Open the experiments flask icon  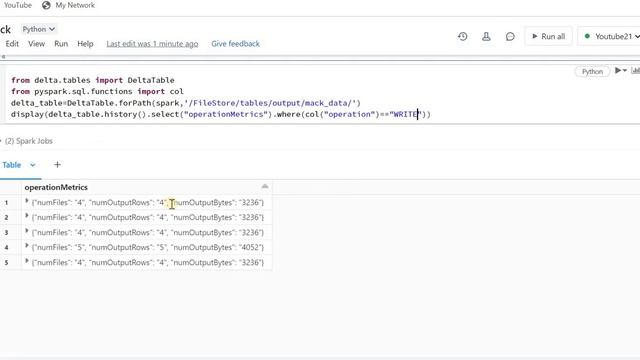coord(486,37)
